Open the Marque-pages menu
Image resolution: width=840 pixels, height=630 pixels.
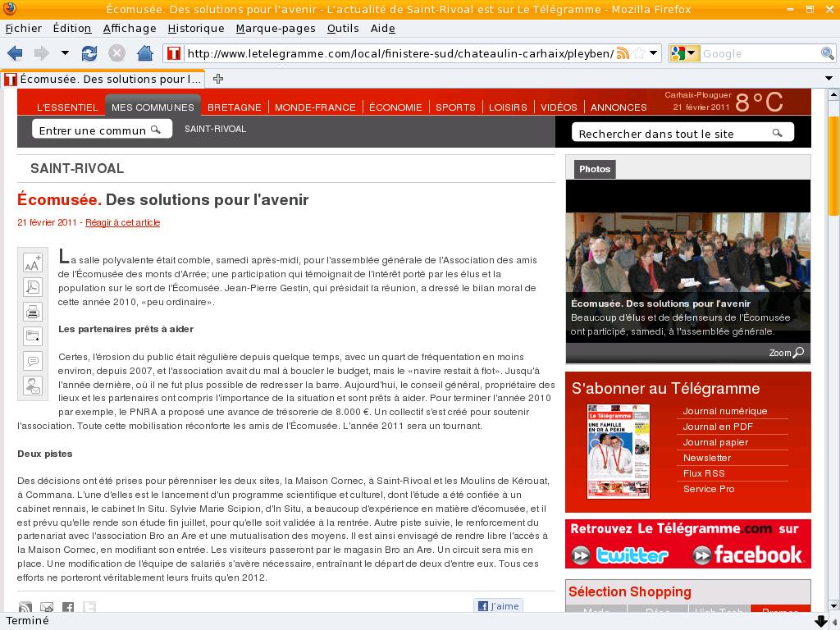tap(275, 28)
